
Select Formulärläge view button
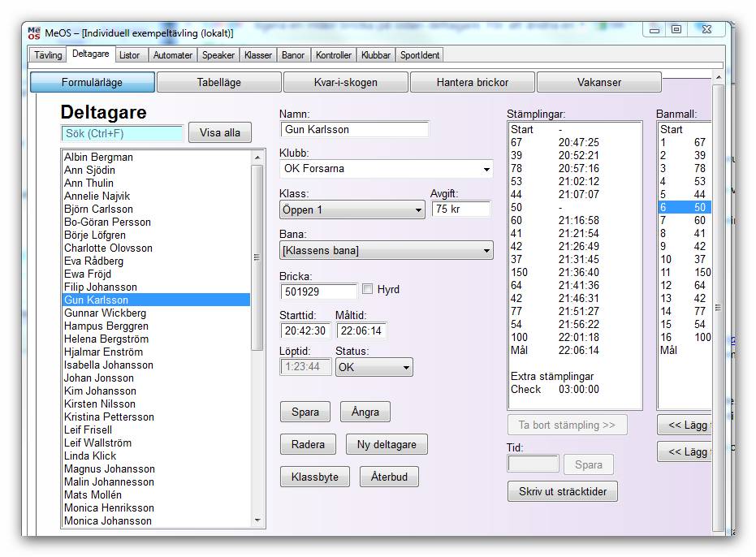(92, 83)
